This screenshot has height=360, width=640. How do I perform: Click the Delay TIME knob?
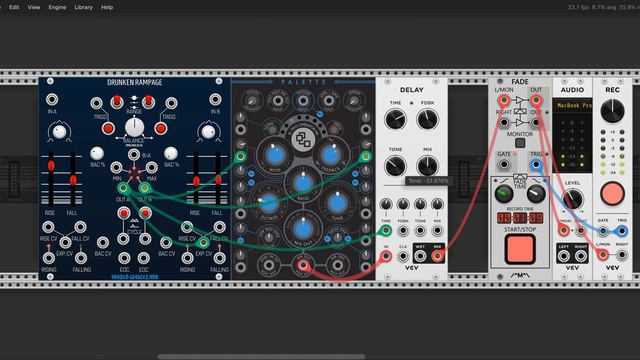tap(395, 119)
